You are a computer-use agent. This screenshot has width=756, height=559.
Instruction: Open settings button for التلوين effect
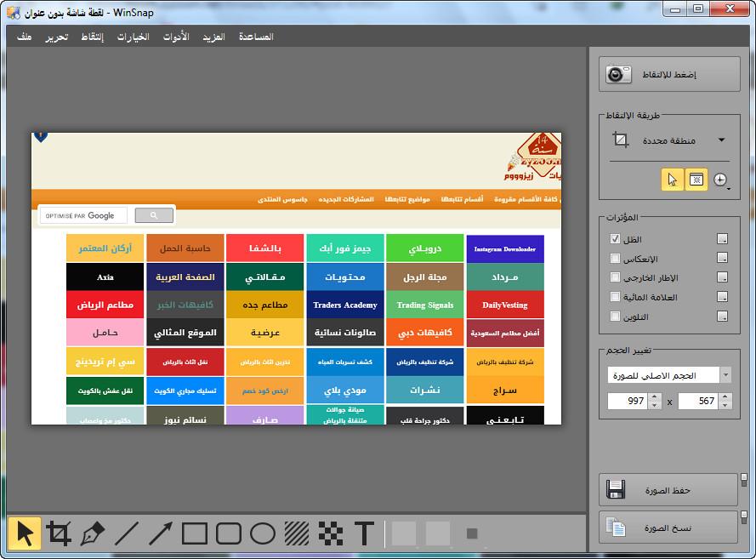pos(722,317)
